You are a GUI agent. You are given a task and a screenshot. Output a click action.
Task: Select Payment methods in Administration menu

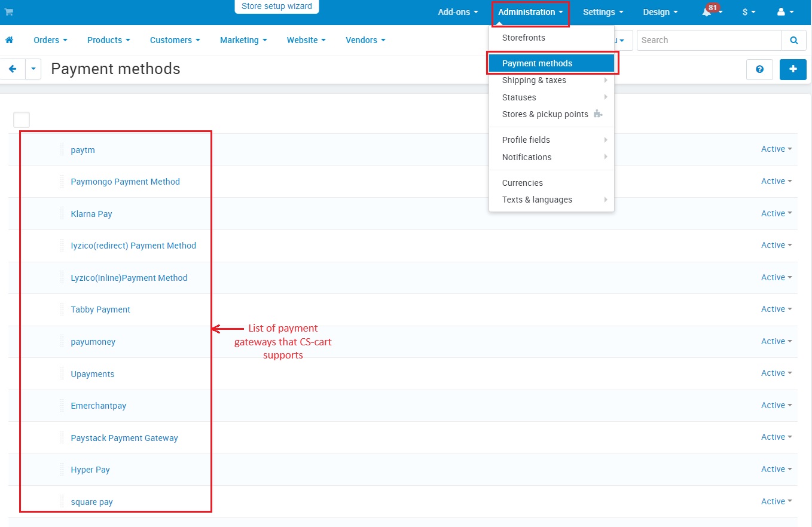551,63
